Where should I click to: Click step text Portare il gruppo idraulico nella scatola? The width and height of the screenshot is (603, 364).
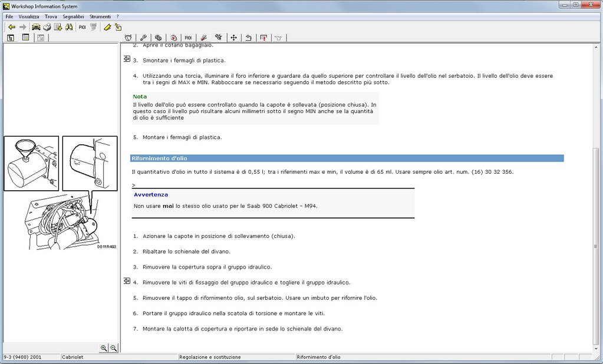(x=234, y=313)
